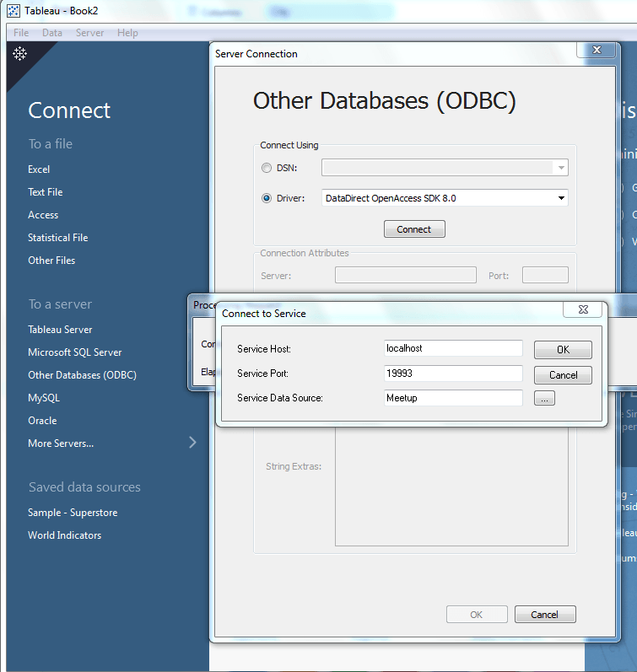Click the browse ellipsis button for data source
The width and height of the screenshot is (637, 672).
[x=544, y=398]
